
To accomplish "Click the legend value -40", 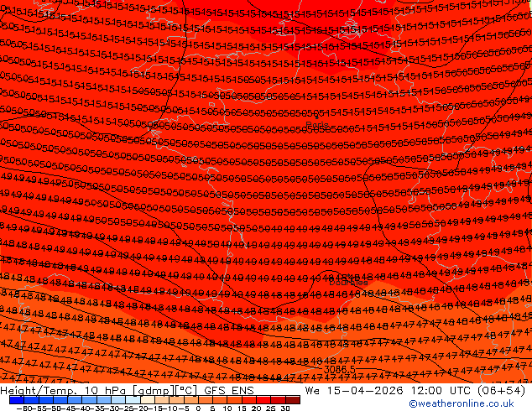I will [x=82, y=408].
